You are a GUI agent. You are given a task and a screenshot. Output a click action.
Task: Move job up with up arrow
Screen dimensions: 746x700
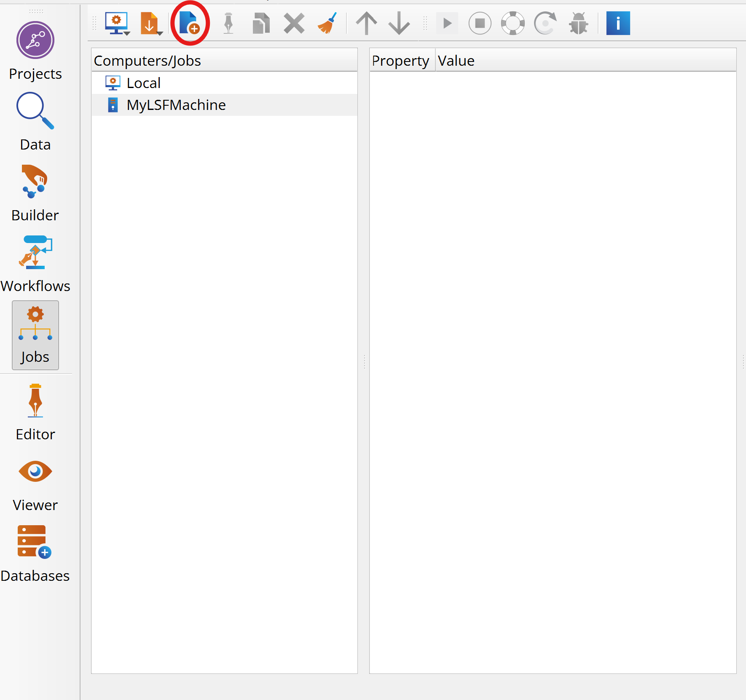click(366, 23)
